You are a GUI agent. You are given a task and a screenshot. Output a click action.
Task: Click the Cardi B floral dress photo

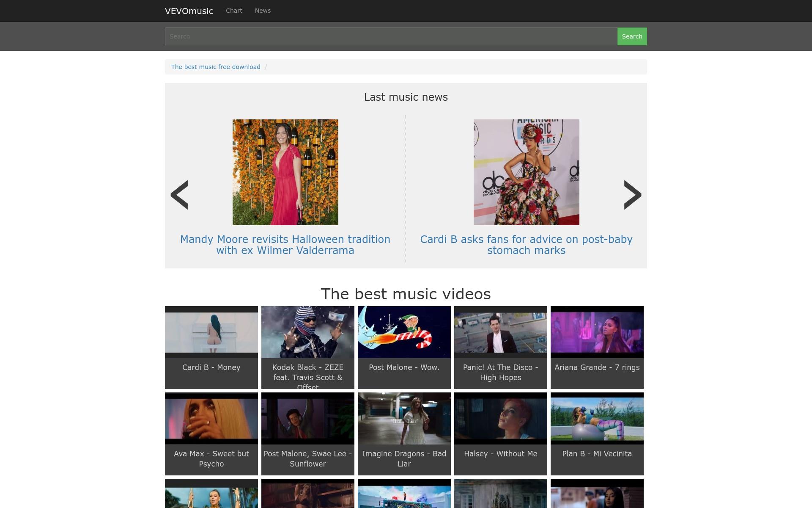[527, 172]
